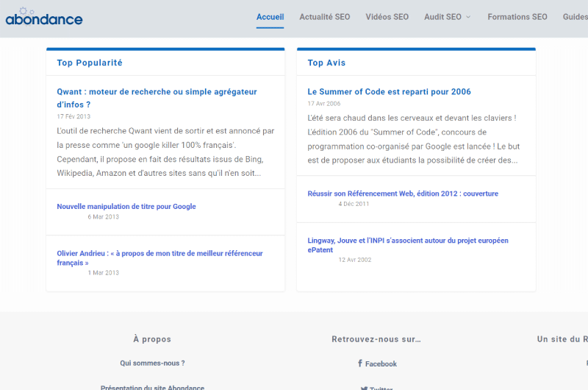
Task: Open the Actualité SEO menu
Action: [325, 17]
